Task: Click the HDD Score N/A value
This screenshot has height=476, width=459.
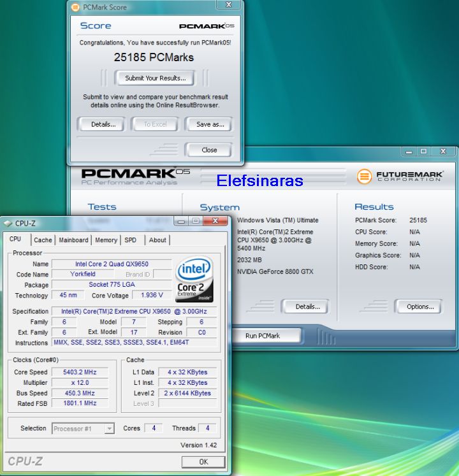Action: pos(414,267)
